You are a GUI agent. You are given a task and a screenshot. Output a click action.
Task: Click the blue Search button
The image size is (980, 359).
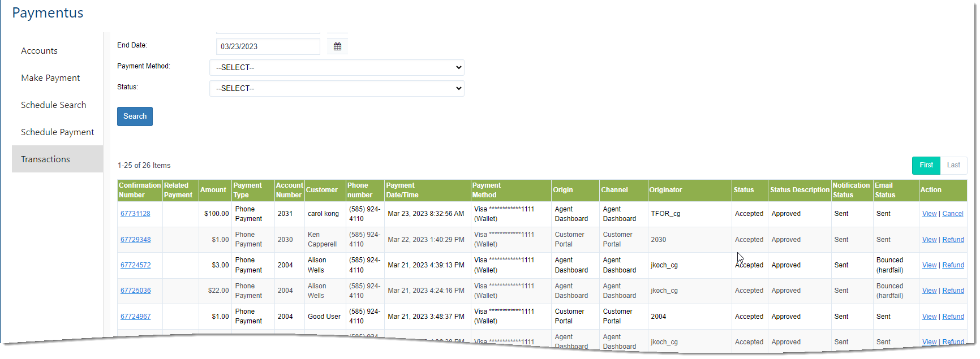pos(135,116)
